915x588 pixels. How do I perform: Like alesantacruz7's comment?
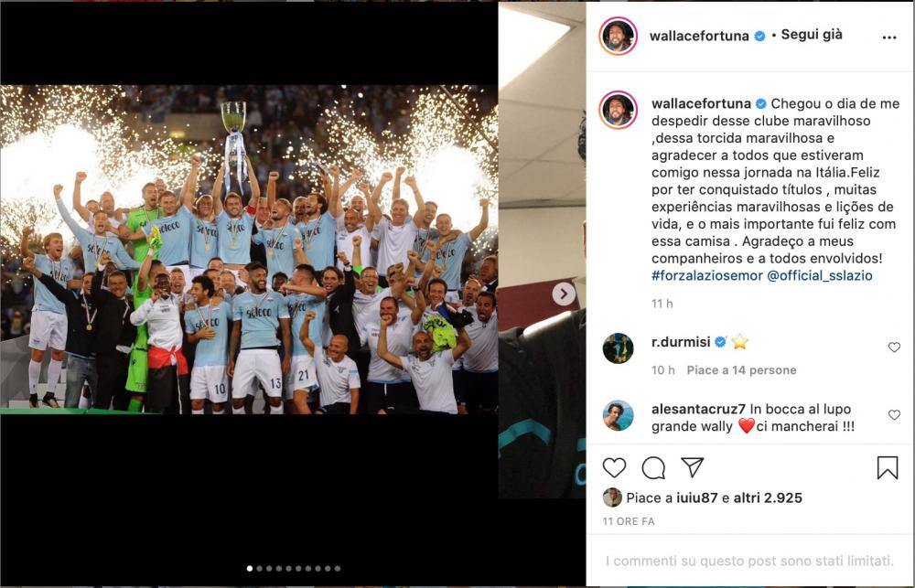[x=894, y=415]
